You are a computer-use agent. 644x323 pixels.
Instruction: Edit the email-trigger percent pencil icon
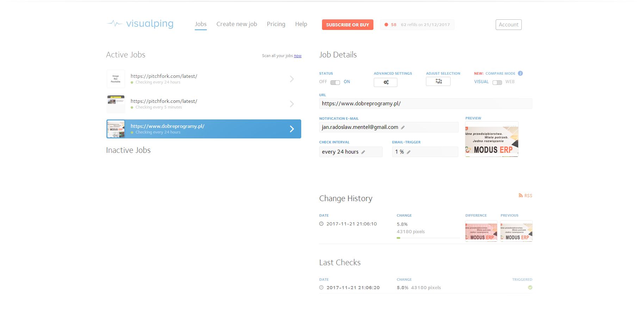409,152
